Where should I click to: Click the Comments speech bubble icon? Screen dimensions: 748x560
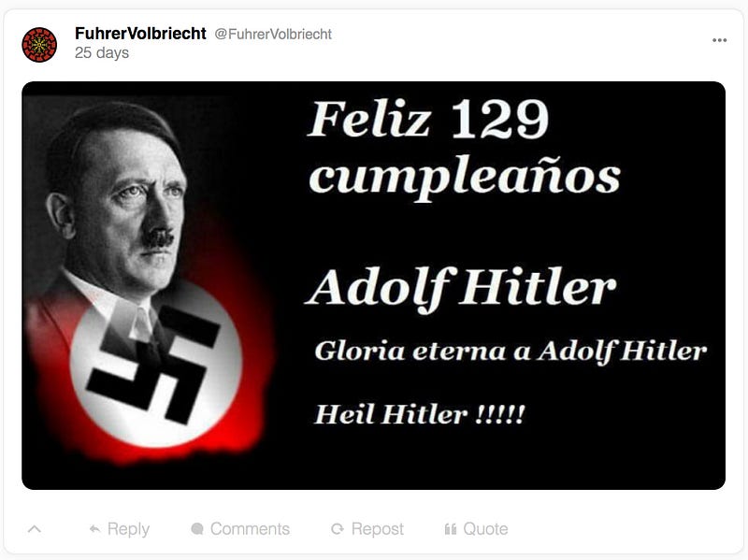pyautogui.click(x=197, y=528)
